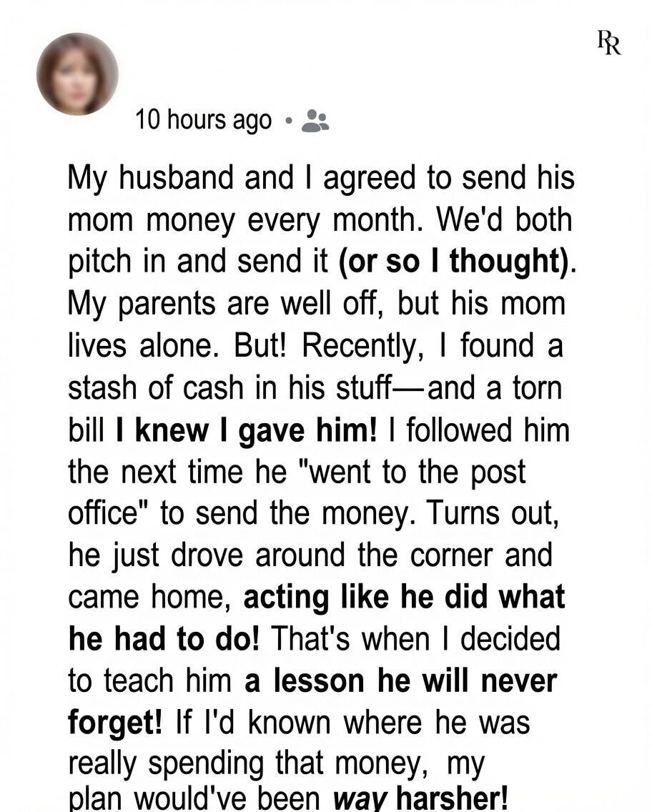Click the dot separator beside timestamp
The height and width of the screenshot is (812, 652).
(288, 122)
